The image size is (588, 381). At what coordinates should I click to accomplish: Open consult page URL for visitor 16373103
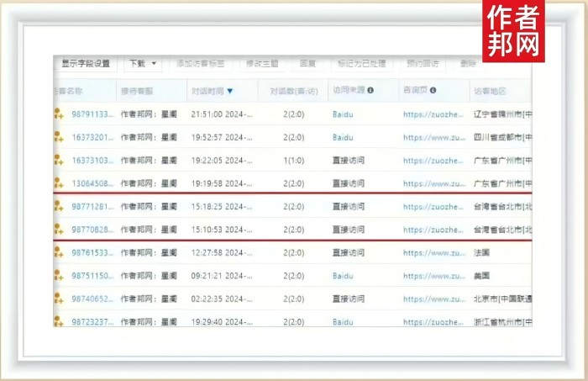434,161
